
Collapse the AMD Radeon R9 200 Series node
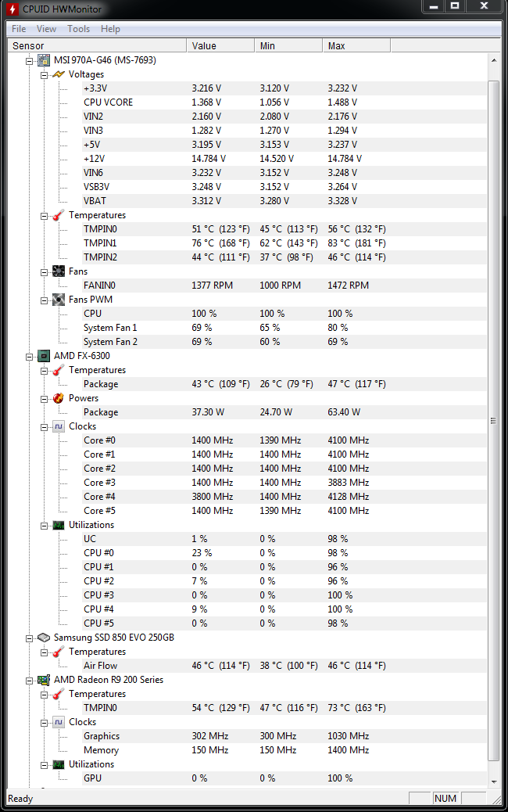click(30, 680)
